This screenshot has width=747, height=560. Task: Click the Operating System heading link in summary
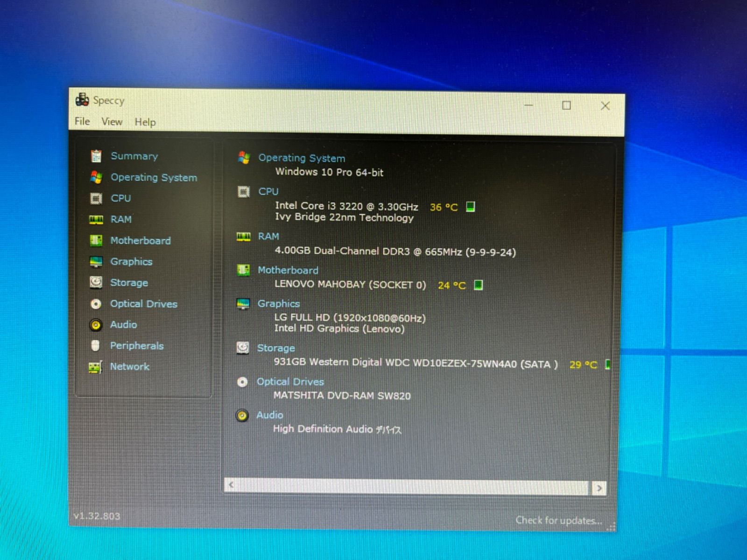[302, 158]
